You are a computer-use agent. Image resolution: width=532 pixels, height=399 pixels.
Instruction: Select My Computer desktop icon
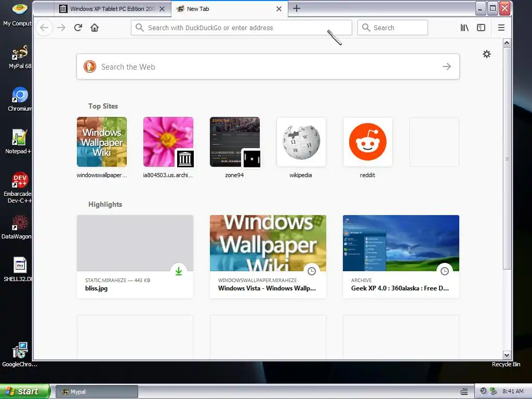tap(17, 14)
